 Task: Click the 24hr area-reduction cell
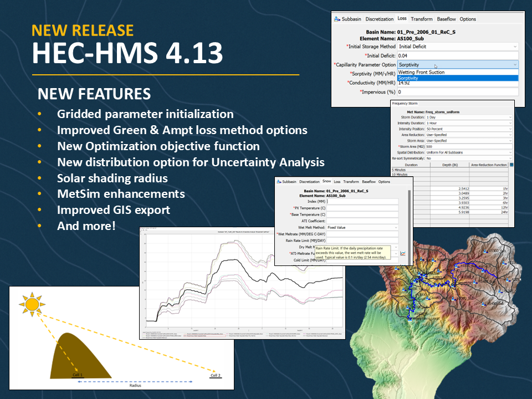[x=489, y=212]
